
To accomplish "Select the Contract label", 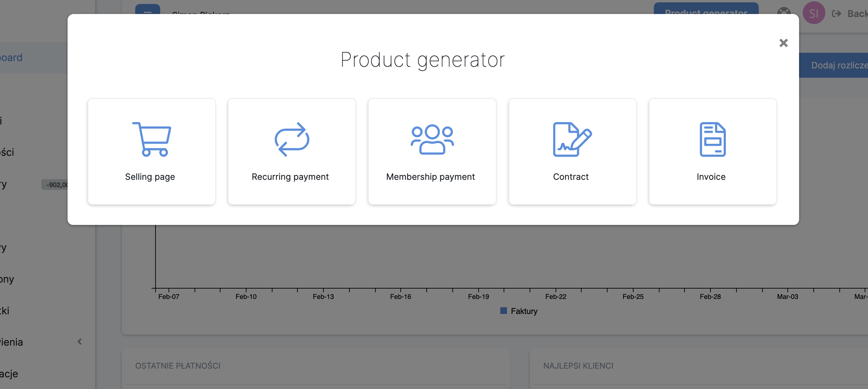I will pos(571,177).
